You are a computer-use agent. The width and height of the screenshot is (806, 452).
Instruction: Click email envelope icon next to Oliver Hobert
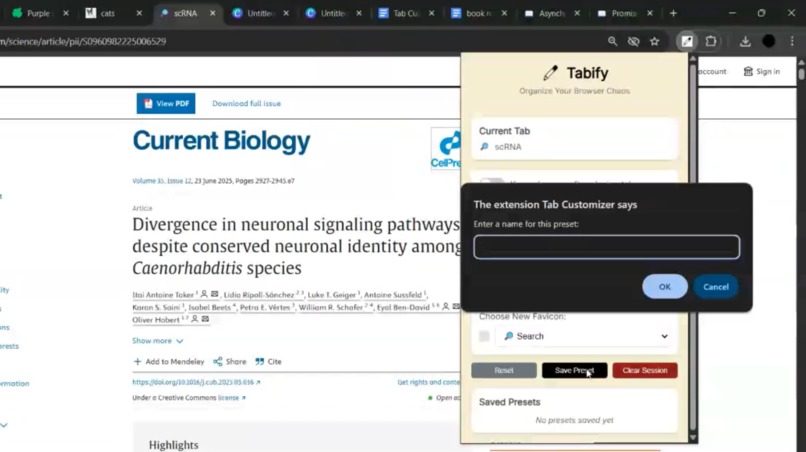[205, 319]
